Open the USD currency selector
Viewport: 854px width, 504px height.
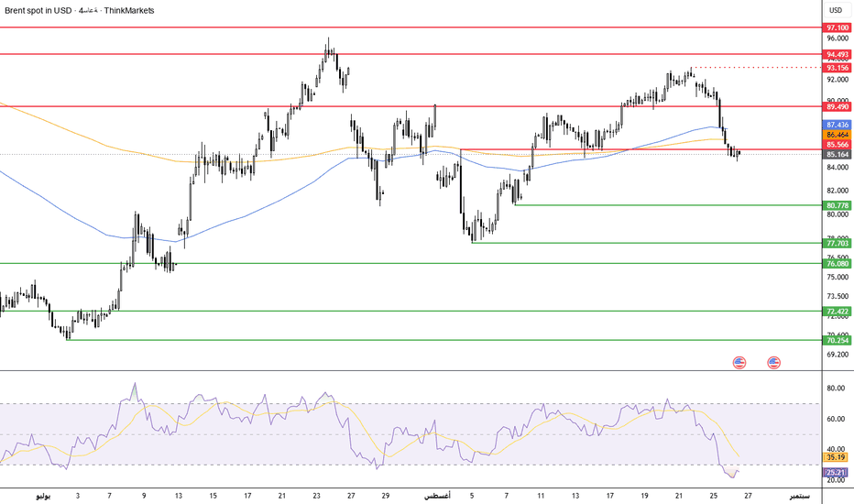(836, 10)
